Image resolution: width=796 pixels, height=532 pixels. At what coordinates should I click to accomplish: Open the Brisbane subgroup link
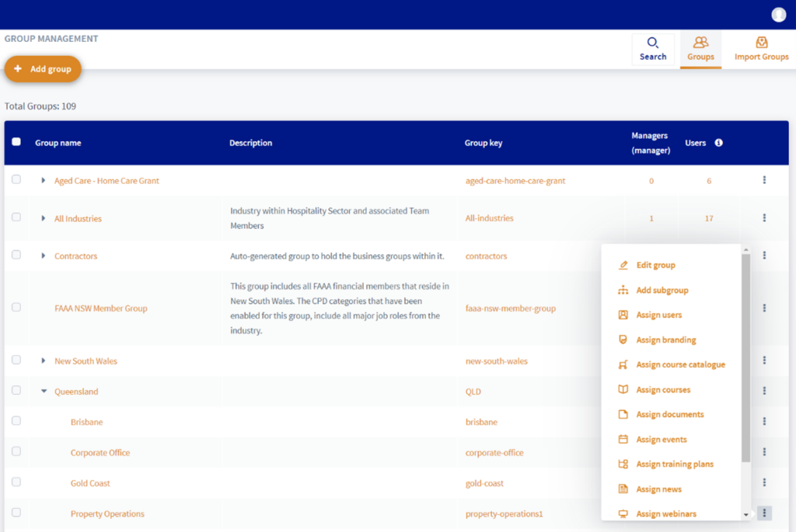pos(87,422)
